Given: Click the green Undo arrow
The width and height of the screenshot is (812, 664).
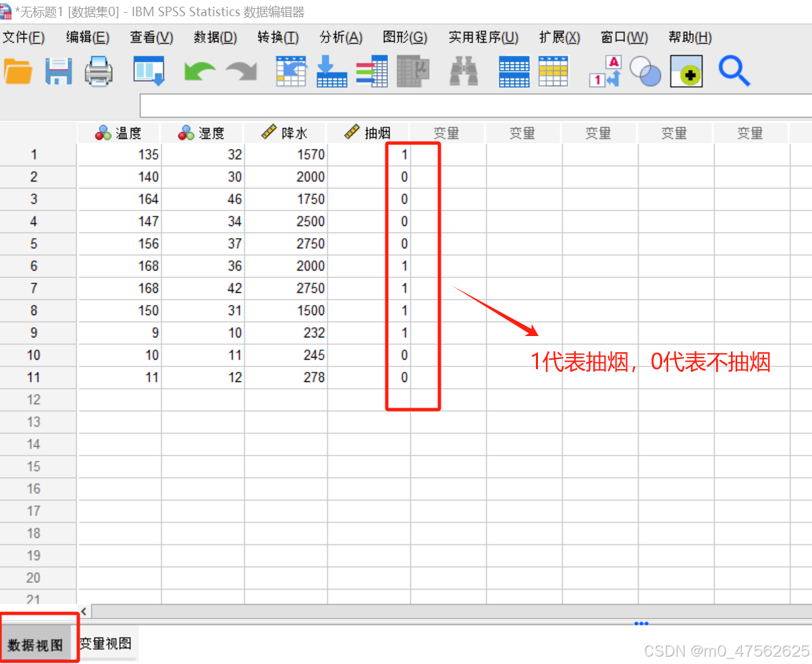Looking at the screenshot, I should click(200, 71).
